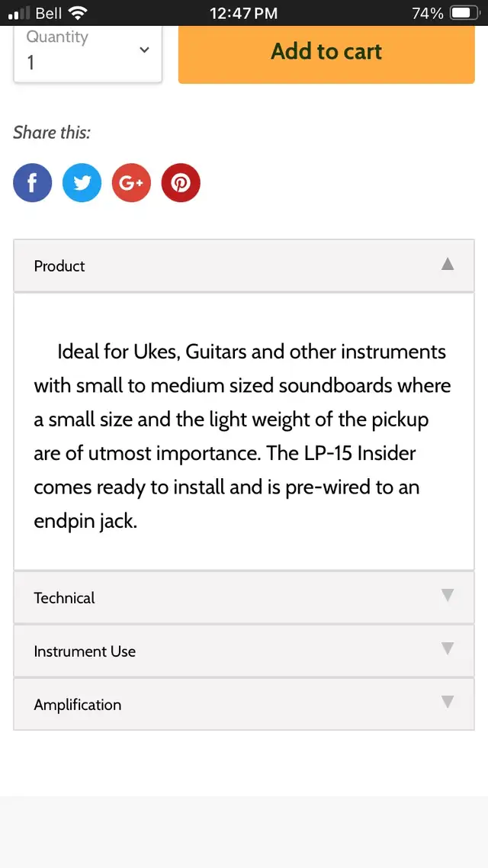Tap the 12:47 PM clock
Image resolution: width=488 pixels, height=868 pixels.
click(x=243, y=13)
